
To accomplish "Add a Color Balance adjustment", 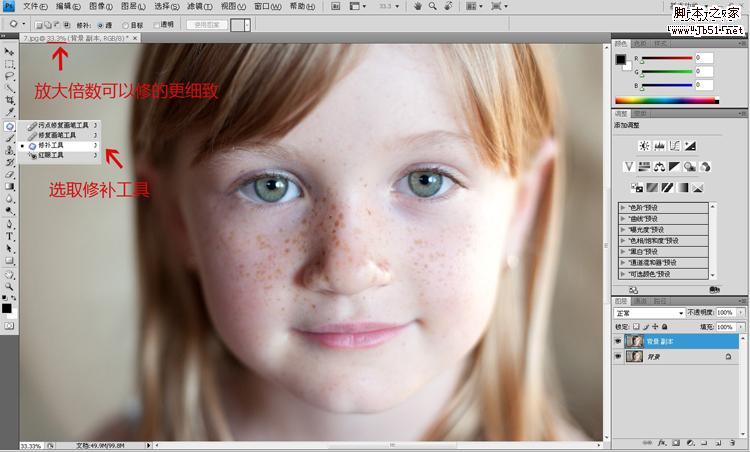I will [x=660, y=166].
